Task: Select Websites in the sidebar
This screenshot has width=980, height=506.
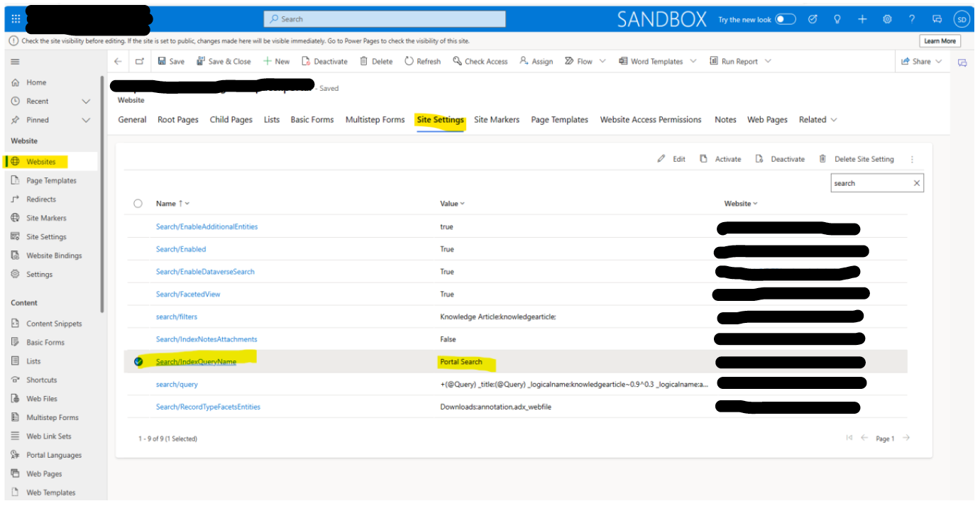Action: click(40, 162)
